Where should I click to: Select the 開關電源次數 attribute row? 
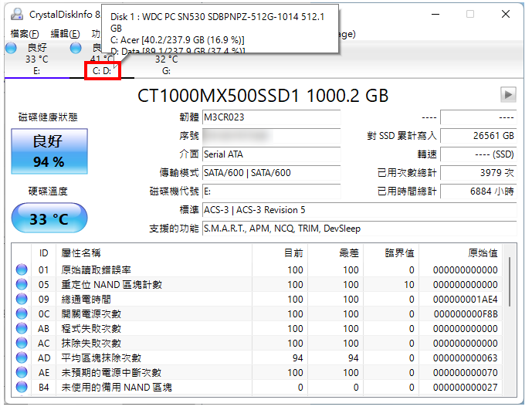tap(258, 314)
